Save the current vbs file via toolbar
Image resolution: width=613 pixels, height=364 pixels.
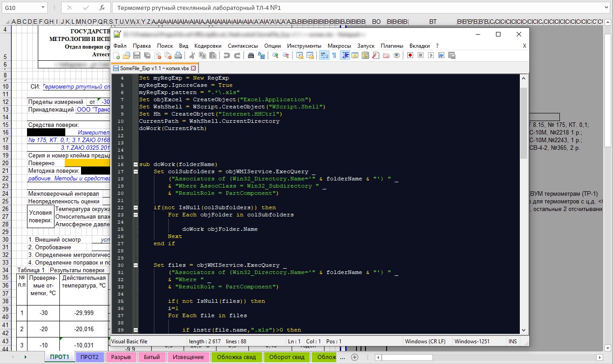click(x=137, y=55)
